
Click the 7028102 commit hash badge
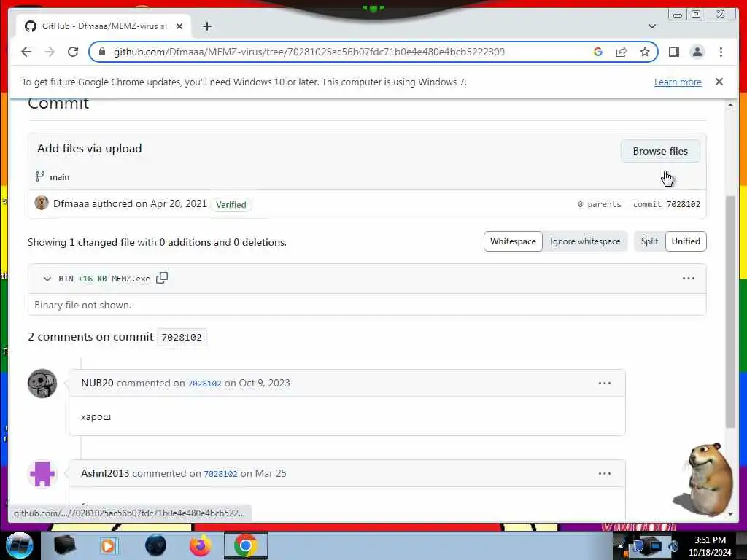coord(182,337)
